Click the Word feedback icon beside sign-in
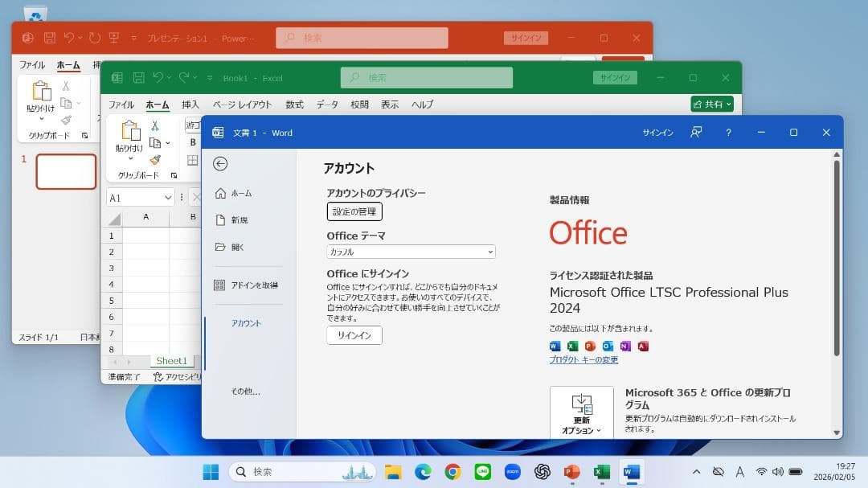This screenshot has width=868, height=488. pos(696,133)
